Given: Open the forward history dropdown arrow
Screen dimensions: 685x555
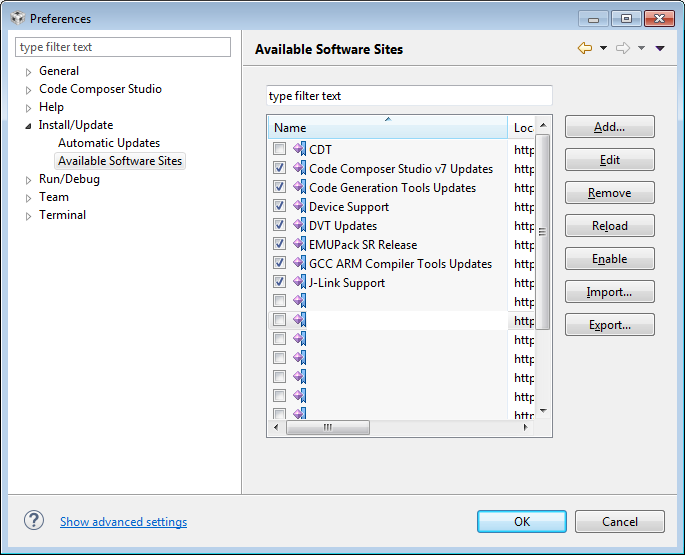Looking at the screenshot, I should coord(641,48).
